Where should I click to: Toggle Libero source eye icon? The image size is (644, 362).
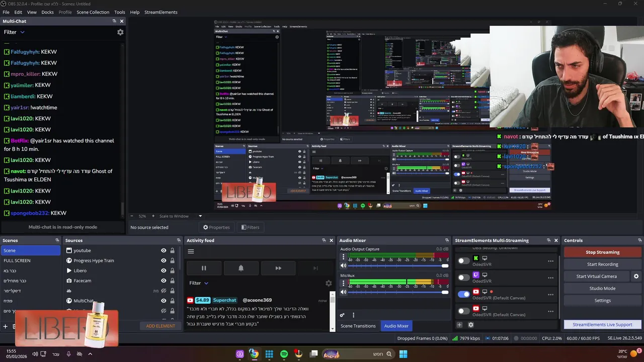(164, 270)
